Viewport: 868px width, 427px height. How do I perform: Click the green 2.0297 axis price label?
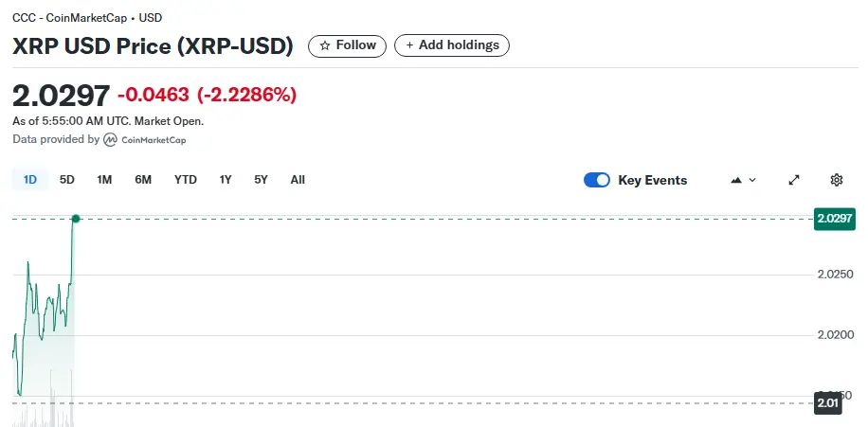835,219
